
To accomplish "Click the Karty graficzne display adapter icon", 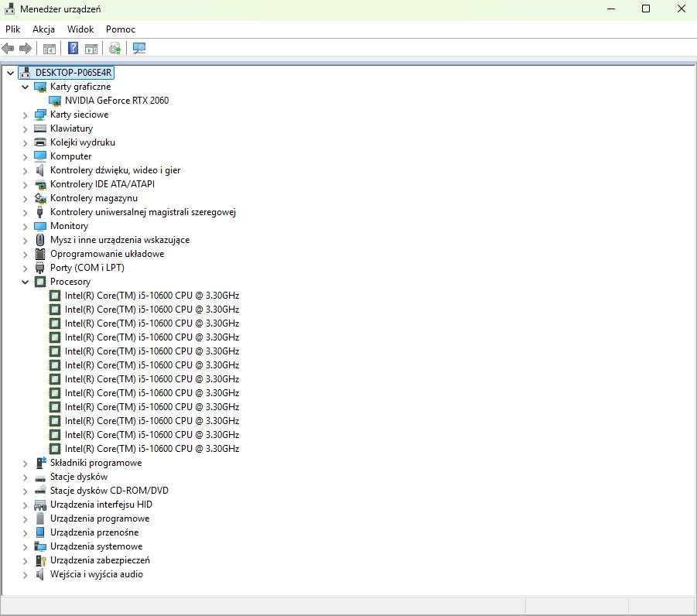I will 40,87.
